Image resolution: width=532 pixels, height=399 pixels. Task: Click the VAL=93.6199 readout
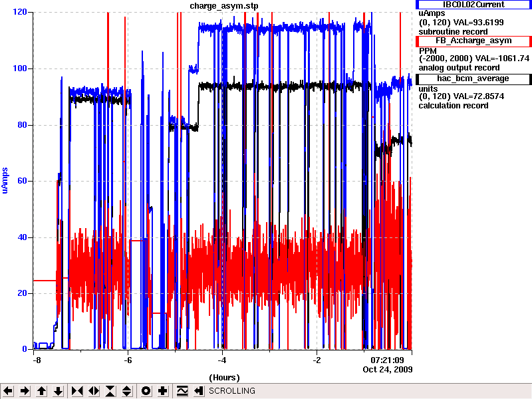coord(479,23)
